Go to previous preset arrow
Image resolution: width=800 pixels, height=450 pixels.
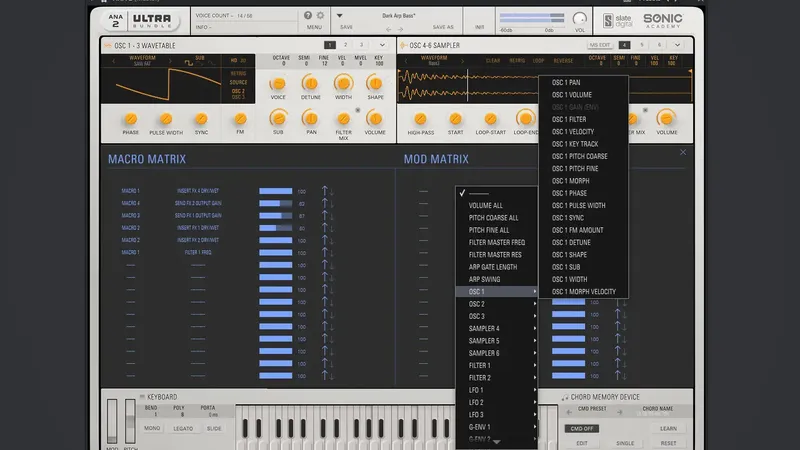coord(389,29)
